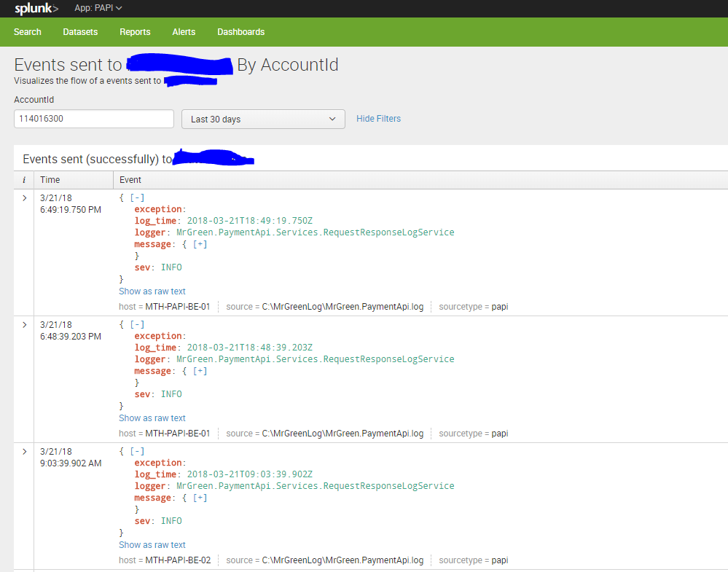The height and width of the screenshot is (572, 728).
Task: Click the AccountId input field
Action: tap(94, 119)
